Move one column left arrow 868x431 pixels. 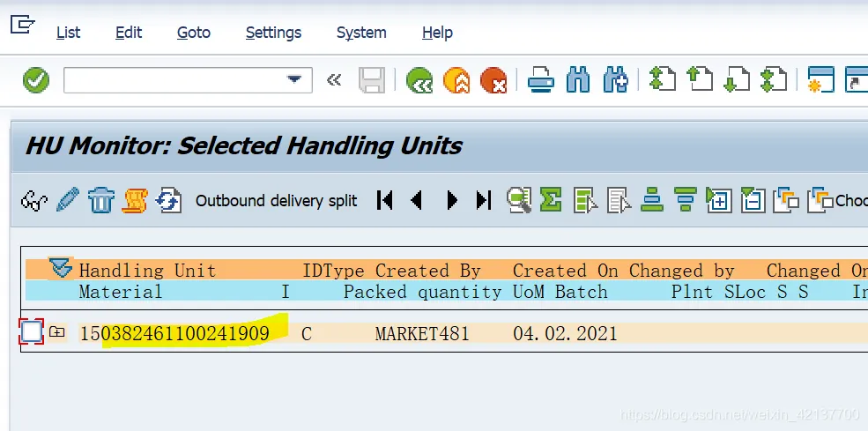417,200
